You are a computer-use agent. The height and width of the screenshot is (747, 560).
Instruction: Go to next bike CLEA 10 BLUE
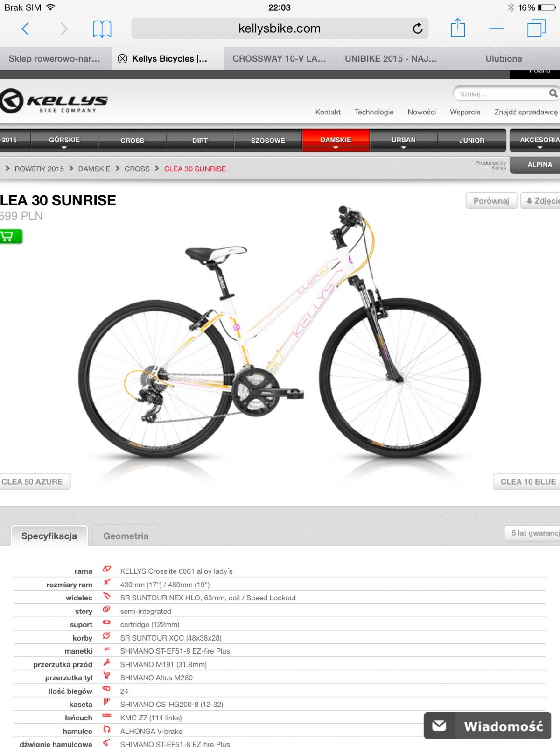coord(527,482)
